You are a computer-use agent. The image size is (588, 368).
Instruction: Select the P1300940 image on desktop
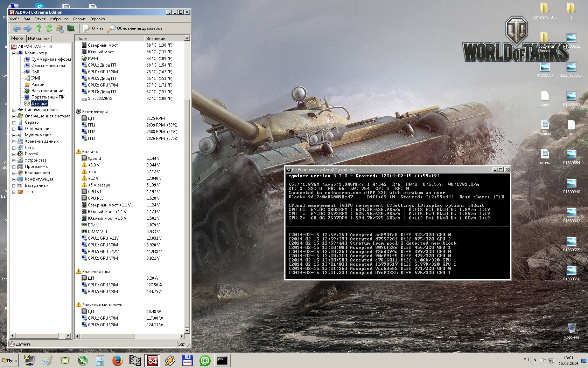[x=572, y=186]
